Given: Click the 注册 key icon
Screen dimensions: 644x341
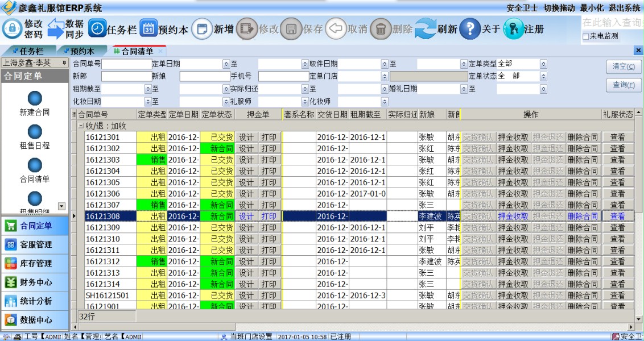Looking at the screenshot, I should click(x=513, y=28).
